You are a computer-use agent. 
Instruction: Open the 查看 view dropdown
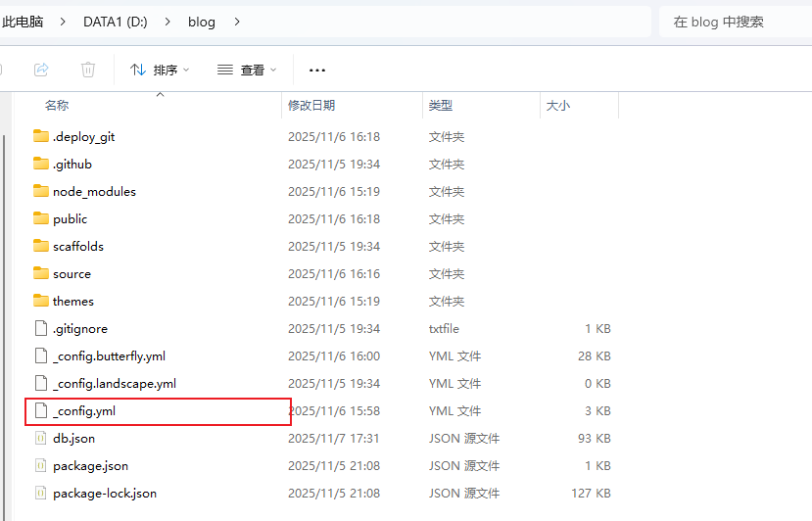(x=247, y=70)
